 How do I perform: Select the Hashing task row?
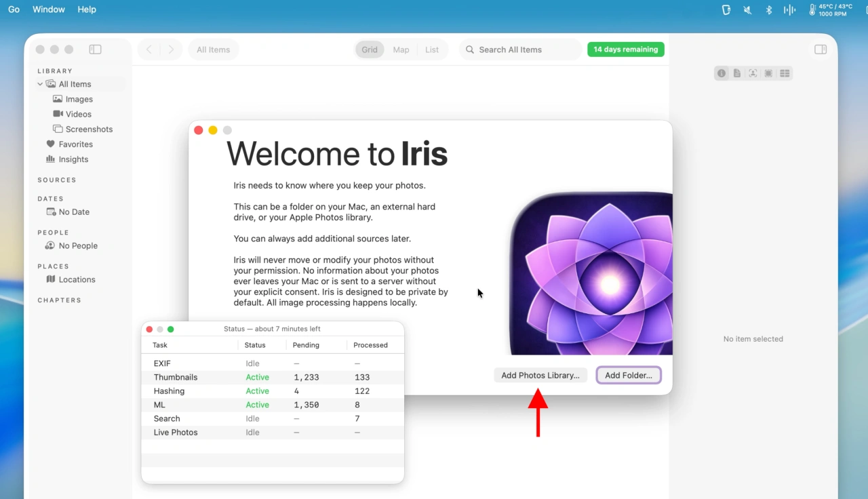coord(273,391)
